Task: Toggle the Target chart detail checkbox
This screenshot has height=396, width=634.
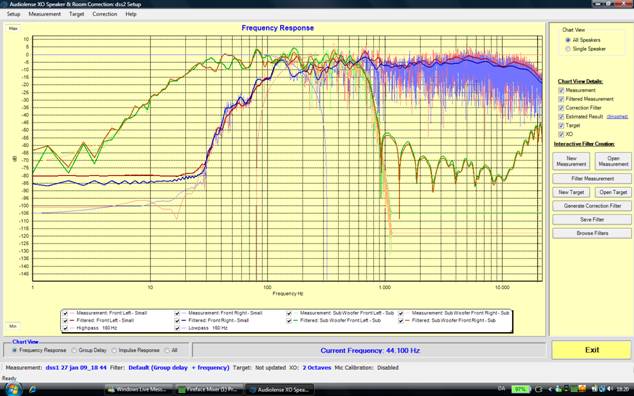Action: click(x=561, y=125)
